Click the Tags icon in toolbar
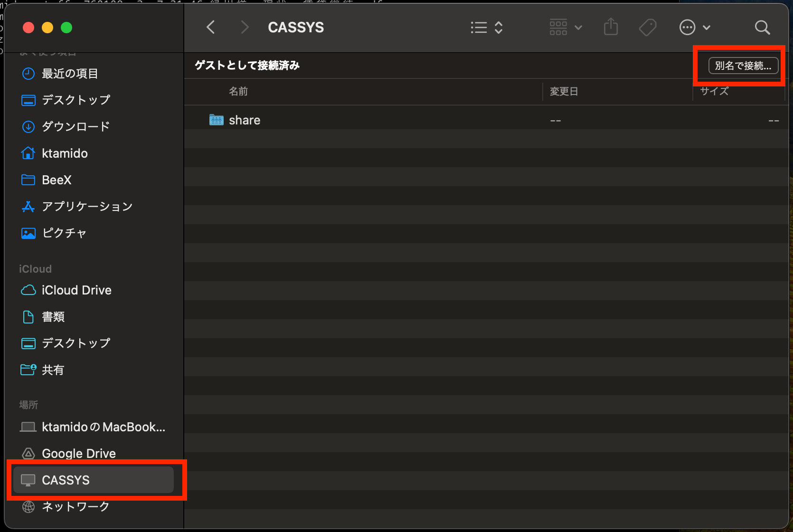Image resolution: width=793 pixels, height=532 pixels. point(648,27)
